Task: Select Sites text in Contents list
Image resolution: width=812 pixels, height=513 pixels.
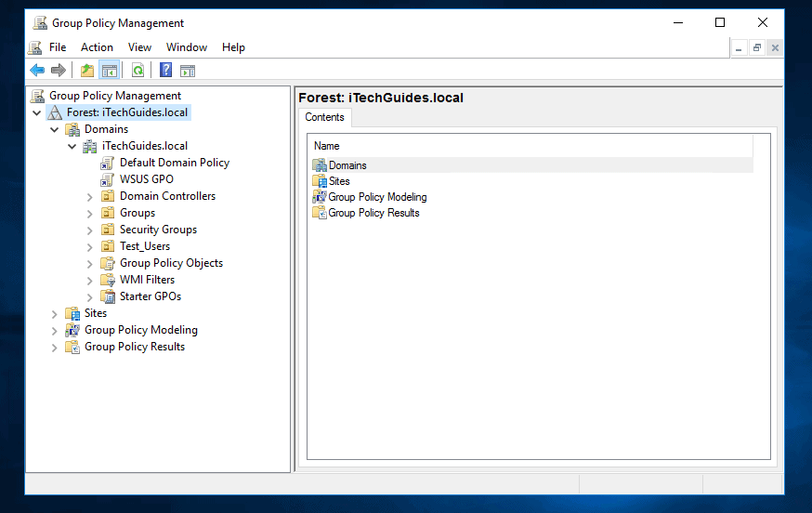Action: [x=339, y=181]
